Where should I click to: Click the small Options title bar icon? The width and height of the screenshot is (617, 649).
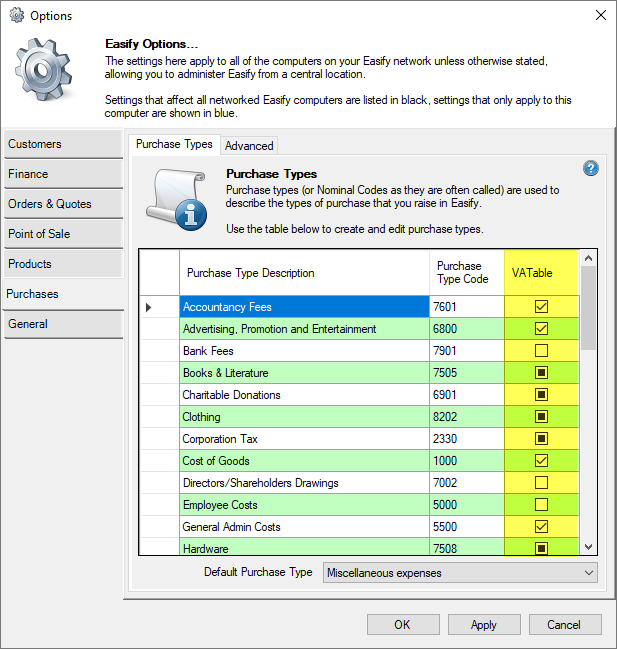pos(15,15)
